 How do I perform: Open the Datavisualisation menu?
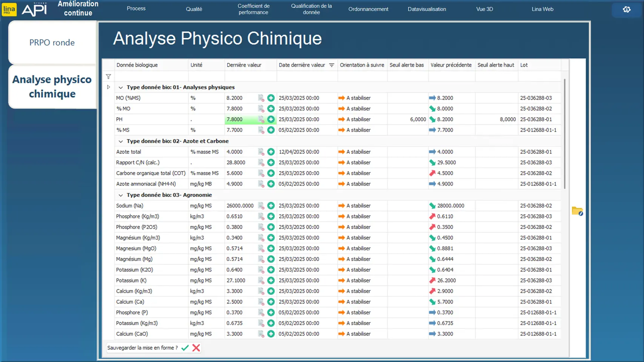(x=426, y=9)
